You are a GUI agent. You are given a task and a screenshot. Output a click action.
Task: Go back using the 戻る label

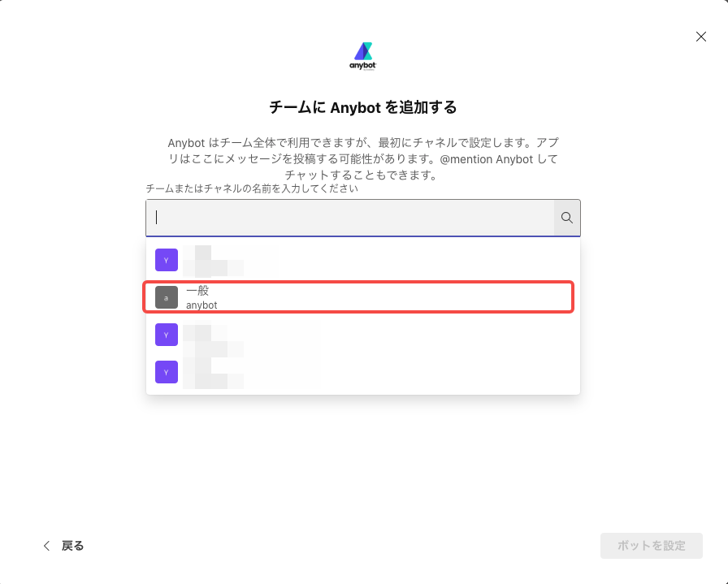(x=73, y=546)
